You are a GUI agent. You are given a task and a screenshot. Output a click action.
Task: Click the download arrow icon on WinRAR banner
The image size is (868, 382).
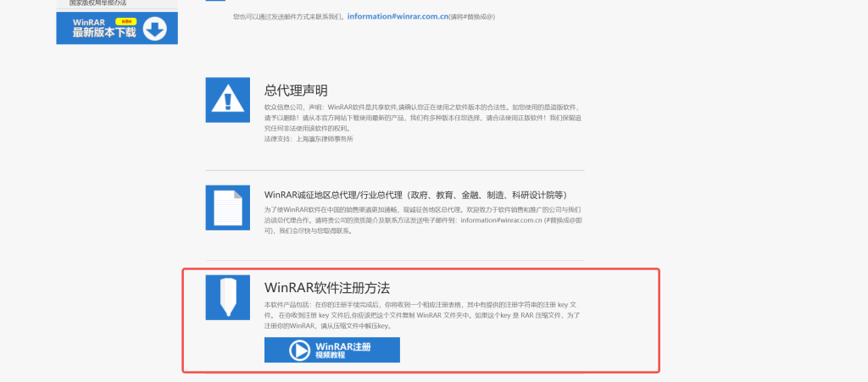(154, 29)
